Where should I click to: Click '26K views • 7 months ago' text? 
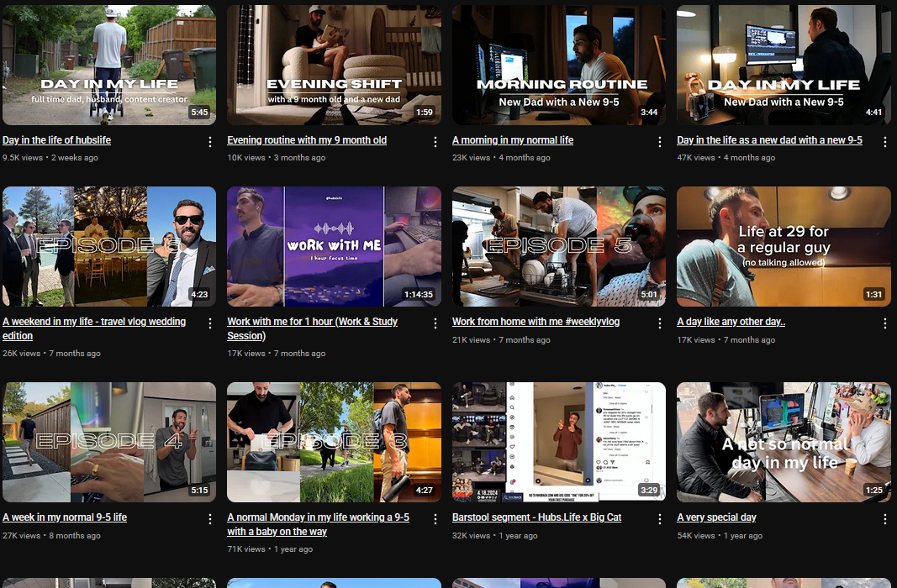click(x=51, y=353)
